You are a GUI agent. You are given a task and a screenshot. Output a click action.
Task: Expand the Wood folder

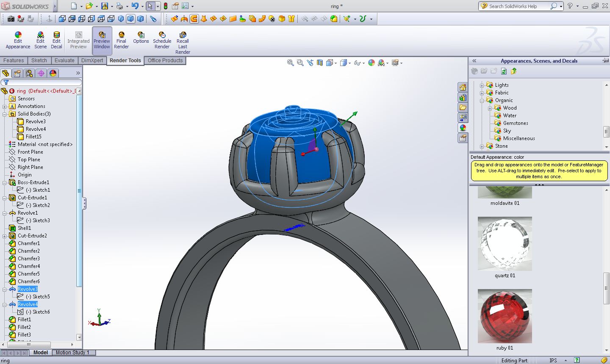point(490,108)
